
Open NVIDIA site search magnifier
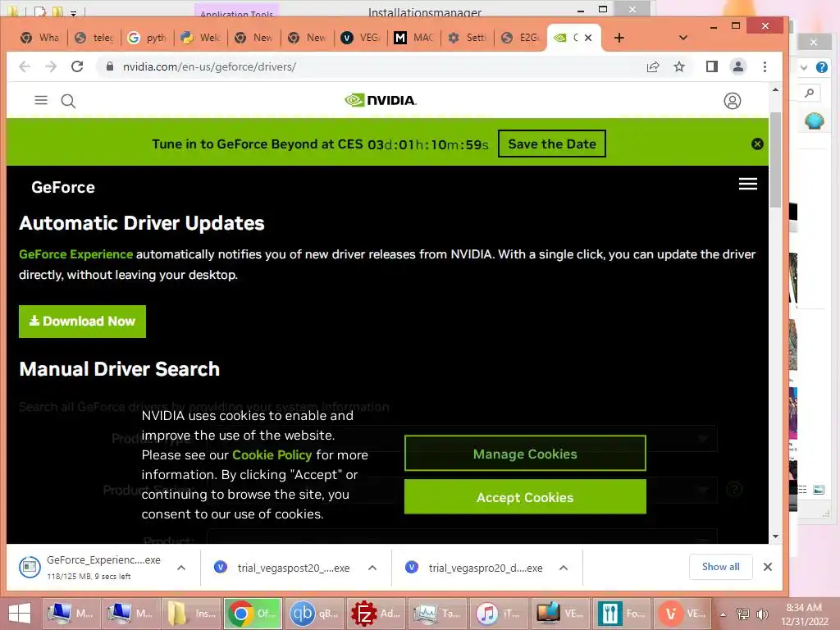coord(68,101)
